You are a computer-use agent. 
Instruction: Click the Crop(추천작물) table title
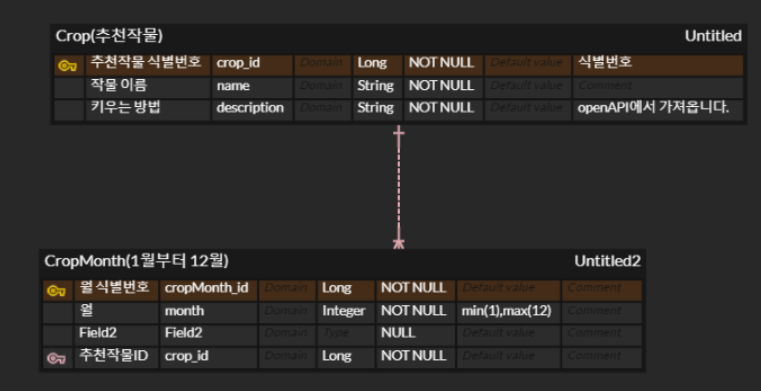coord(109,36)
